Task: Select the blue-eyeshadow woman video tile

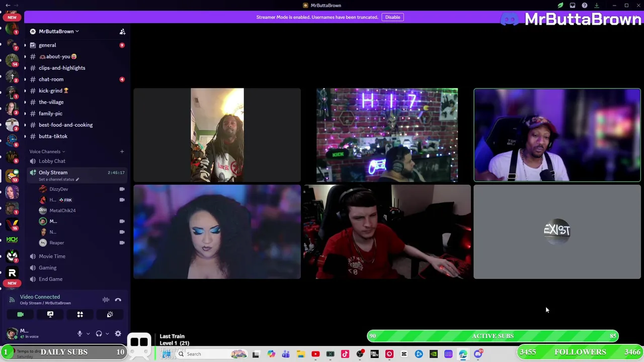Action: pos(217,232)
